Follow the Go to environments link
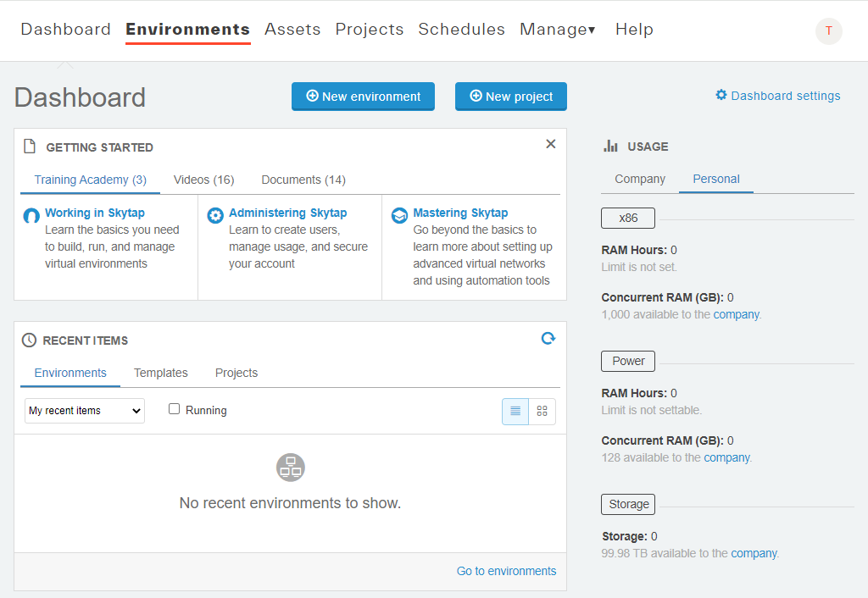868x598 pixels. pos(506,571)
